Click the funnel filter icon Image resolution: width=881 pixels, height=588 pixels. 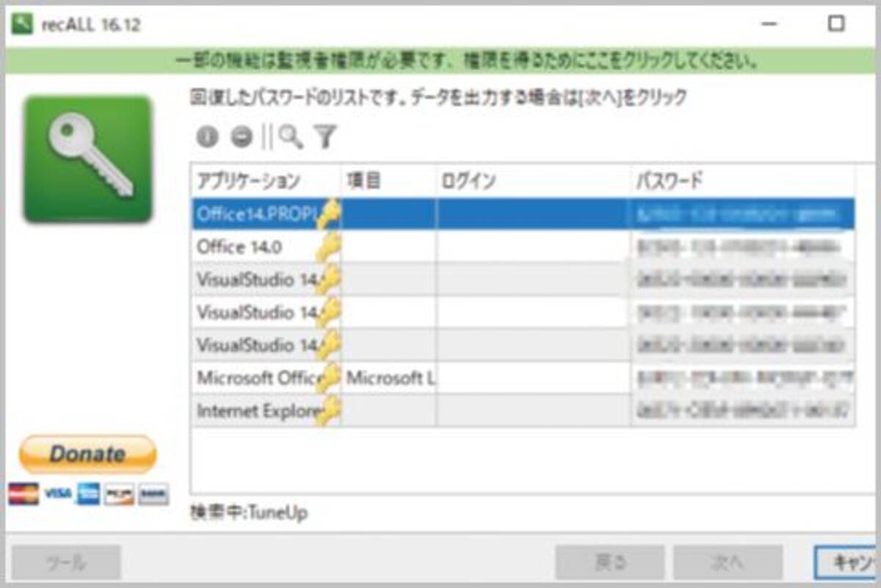point(325,136)
